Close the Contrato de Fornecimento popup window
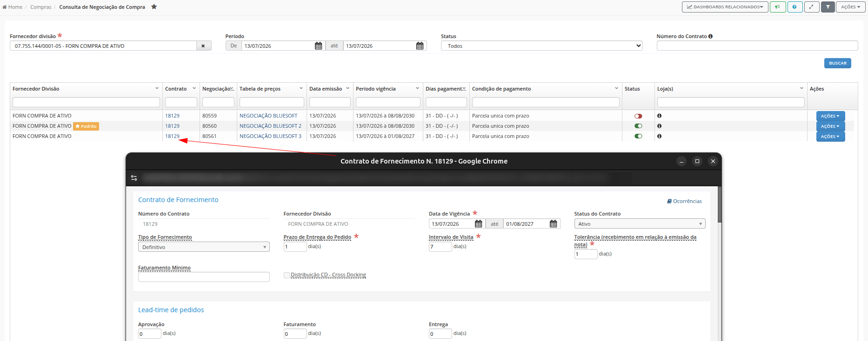The width and height of the screenshot is (868, 341). pyautogui.click(x=713, y=161)
